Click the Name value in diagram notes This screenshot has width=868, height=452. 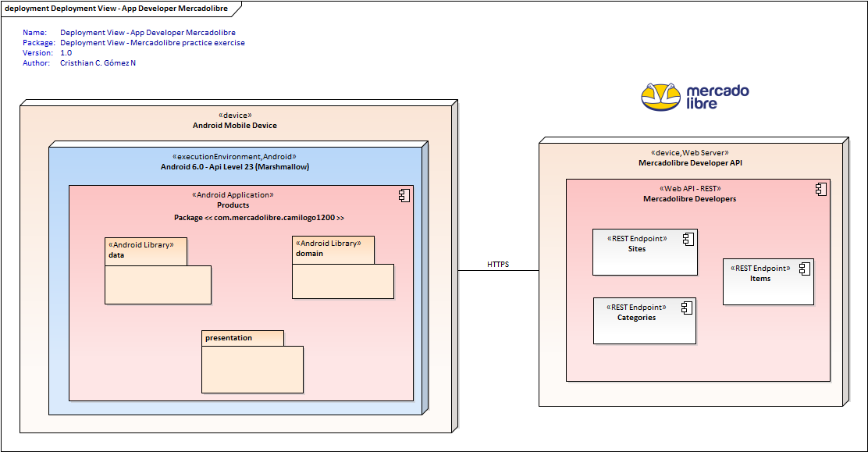tap(148, 33)
